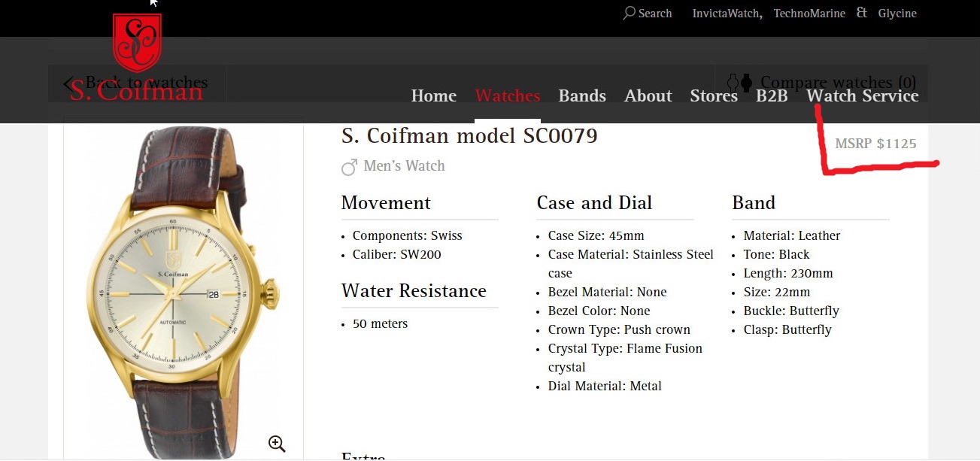The image size is (980, 461).
Task: Open the Watches menu item
Action: [x=508, y=96]
